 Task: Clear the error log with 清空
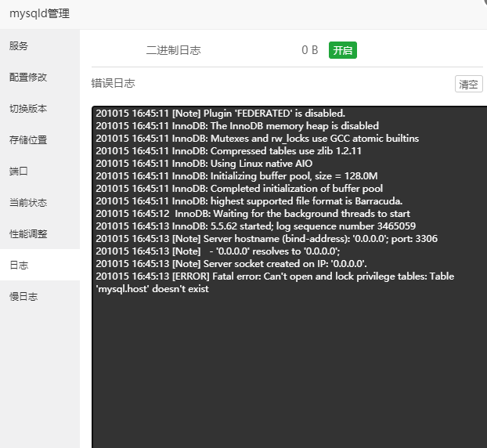point(469,84)
